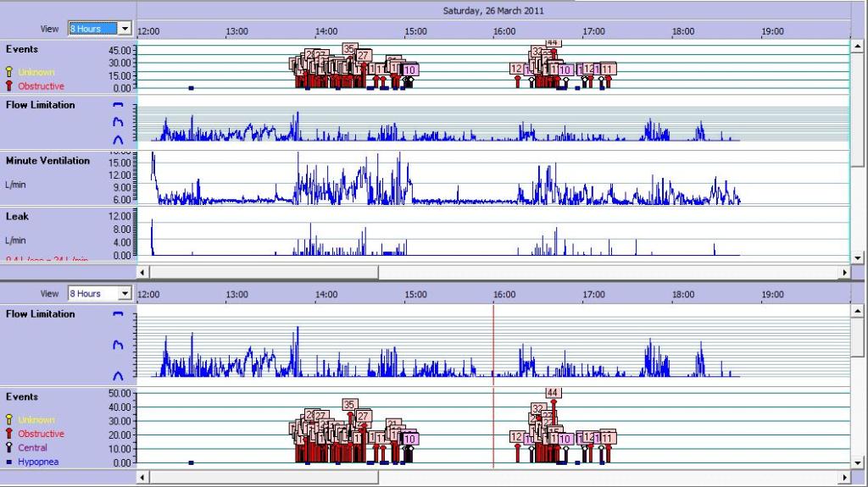Click the Hypopnea square icon in legend
The image size is (868, 487).
tap(9, 462)
